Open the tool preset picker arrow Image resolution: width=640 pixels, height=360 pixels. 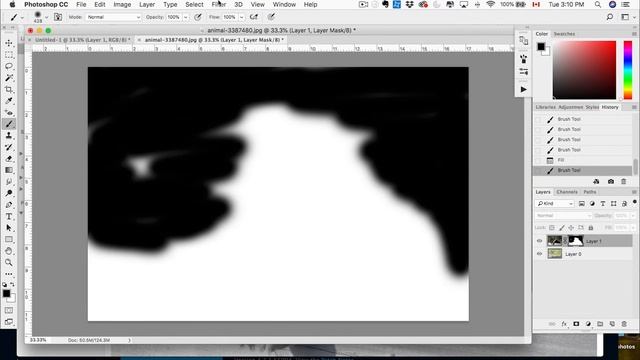pos(22,17)
